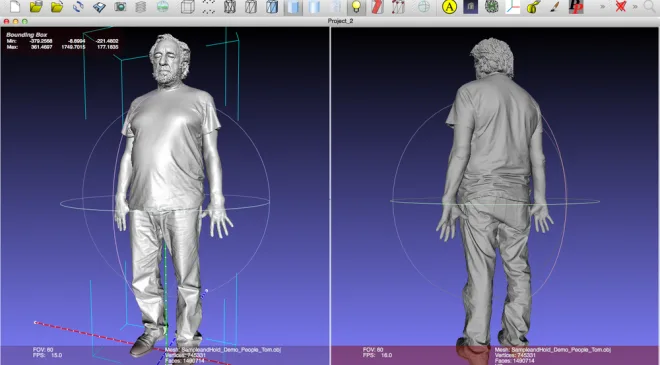Screen dimensions: 660x365
Task: Open a project with the folder-and-disk icon
Action: click(x=36, y=6)
